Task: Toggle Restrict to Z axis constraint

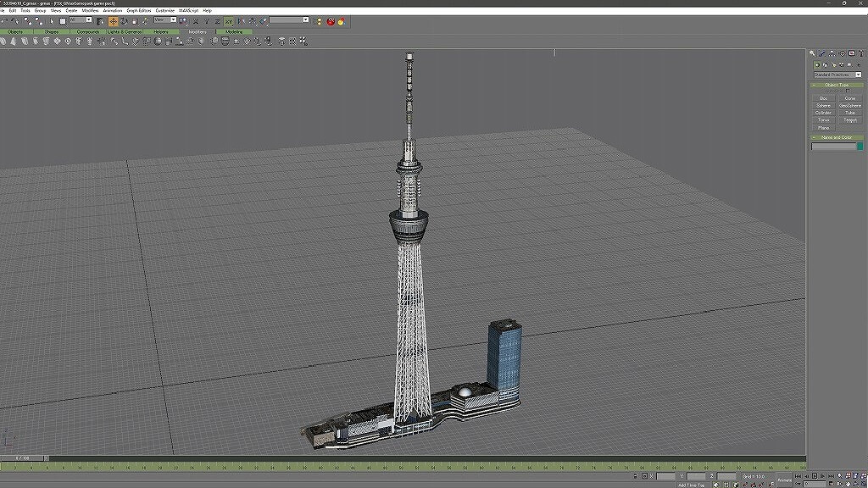Action: (218, 21)
